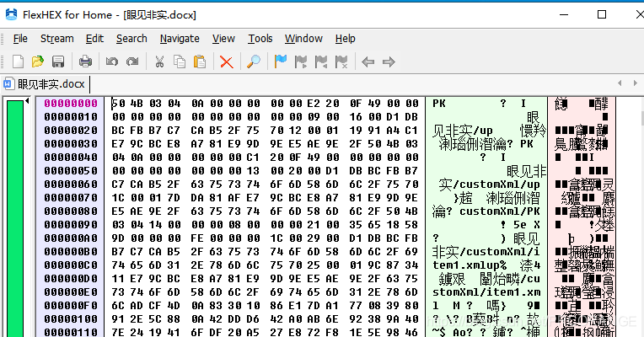The height and width of the screenshot is (337, 644).
Task: Print using the printer toolbar icon
Action: [85, 62]
